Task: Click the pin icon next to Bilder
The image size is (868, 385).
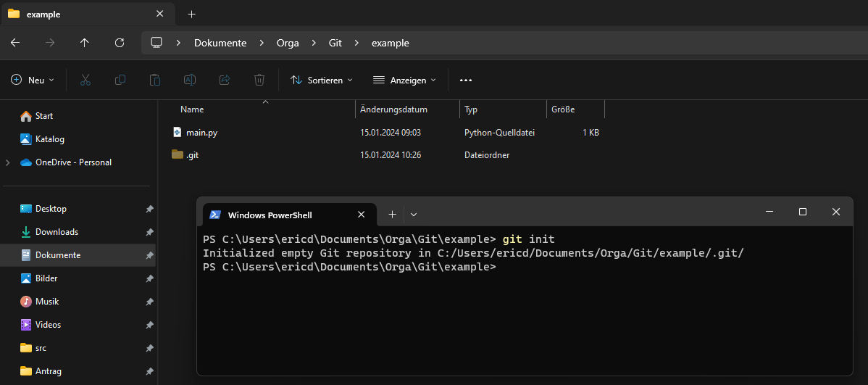Action: click(x=149, y=278)
